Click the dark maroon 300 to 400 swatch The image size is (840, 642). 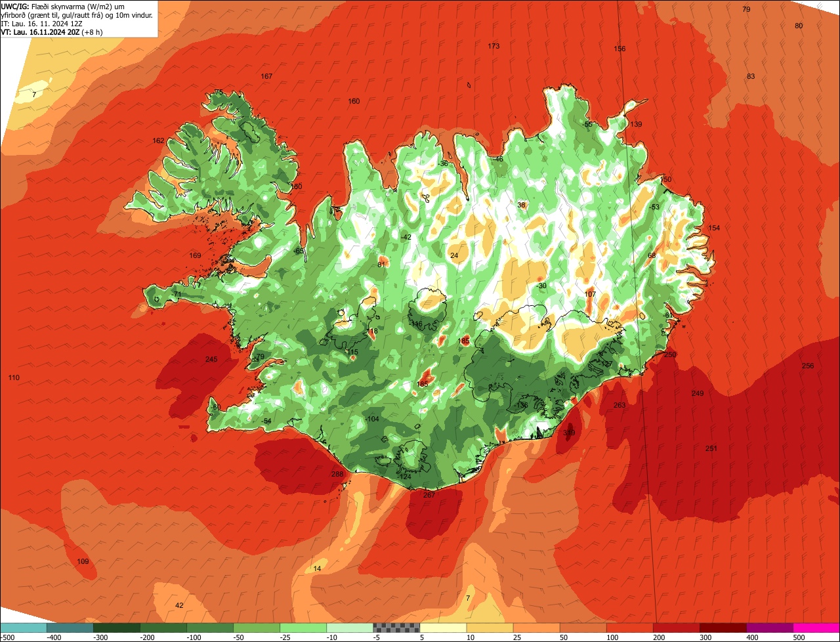coord(723,628)
